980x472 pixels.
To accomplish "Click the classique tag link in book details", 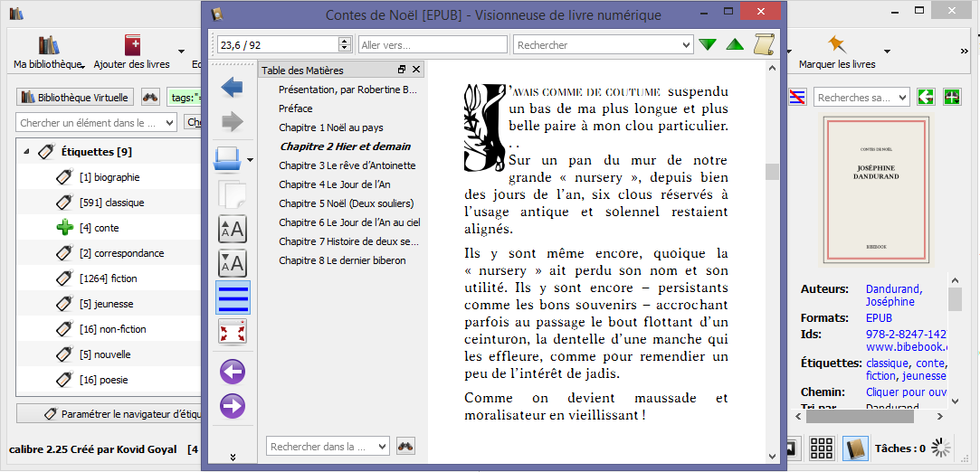I will [x=886, y=363].
